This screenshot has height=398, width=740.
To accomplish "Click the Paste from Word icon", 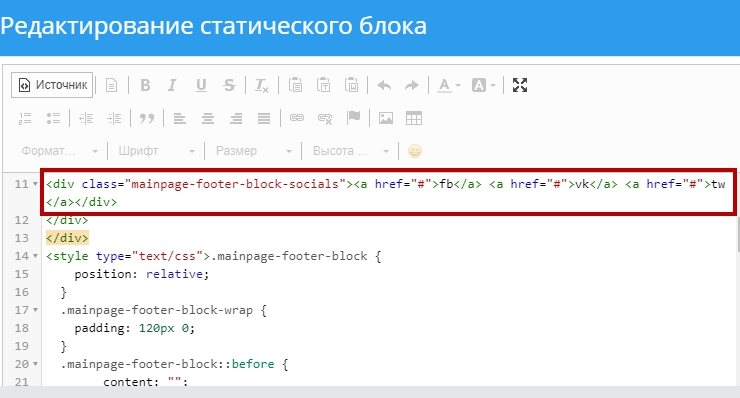I will click(x=352, y=85).
